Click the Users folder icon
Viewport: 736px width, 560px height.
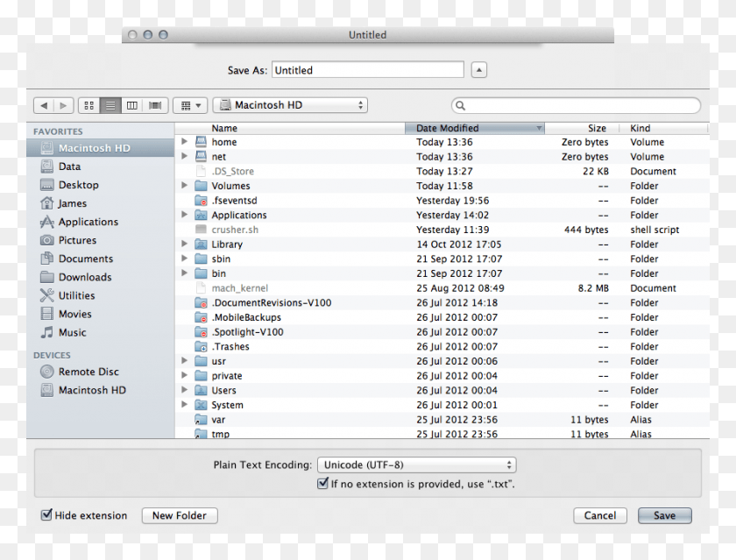201,390
